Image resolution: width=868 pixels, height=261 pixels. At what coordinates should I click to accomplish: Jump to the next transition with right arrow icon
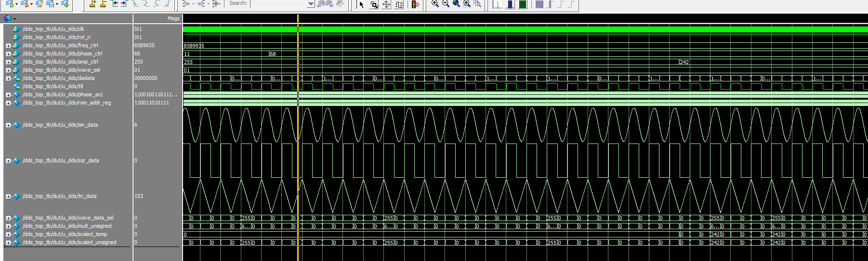(123, 4)
